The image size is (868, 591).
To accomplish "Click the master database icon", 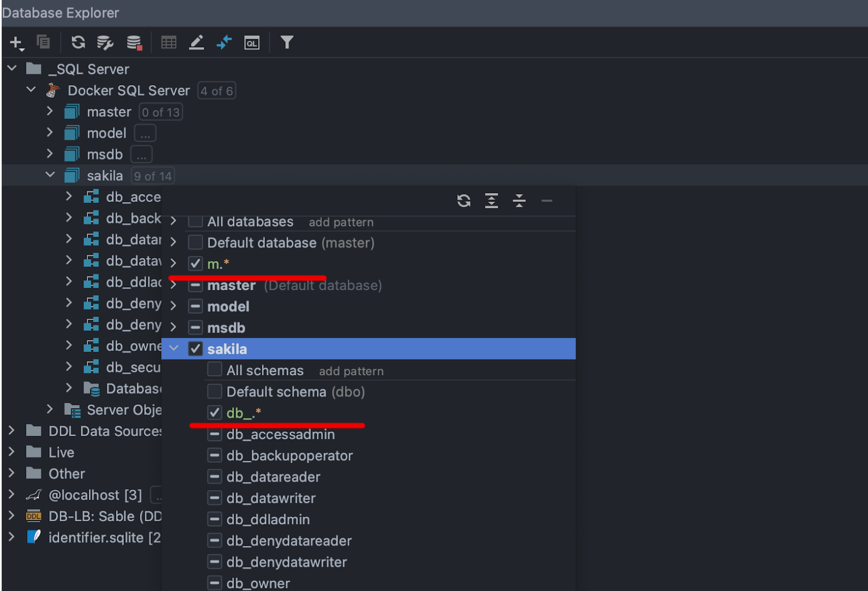I will [72, 112].
